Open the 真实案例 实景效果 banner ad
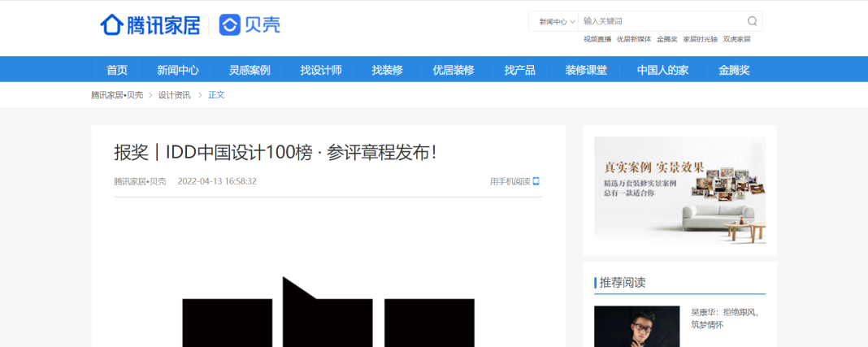The image size is (868, 347). click(x=679, y=190)
